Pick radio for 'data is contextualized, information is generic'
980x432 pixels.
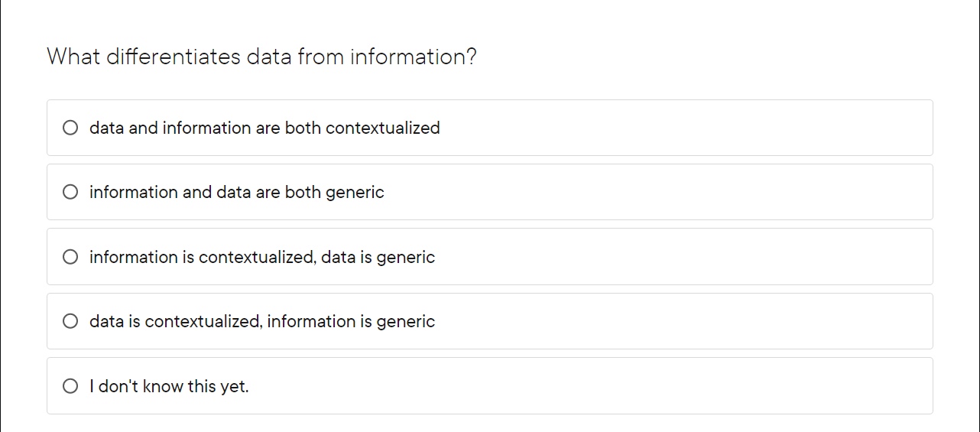(70, 321)
